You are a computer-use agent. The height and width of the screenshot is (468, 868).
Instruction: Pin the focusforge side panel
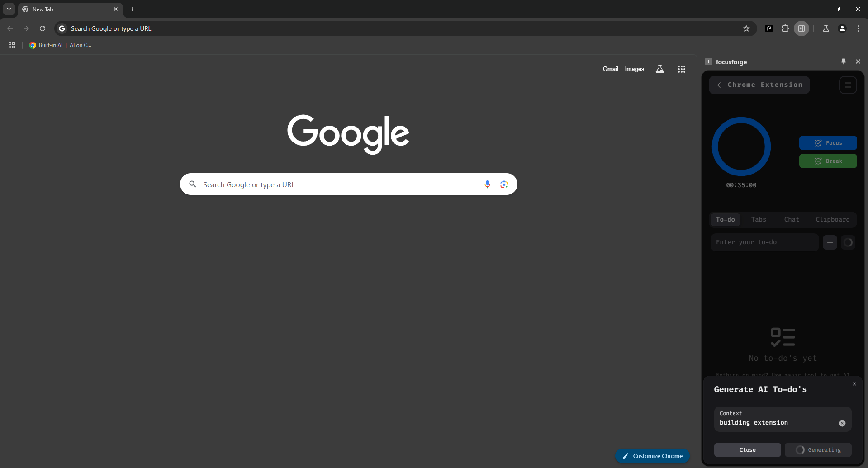coord(843,61)
